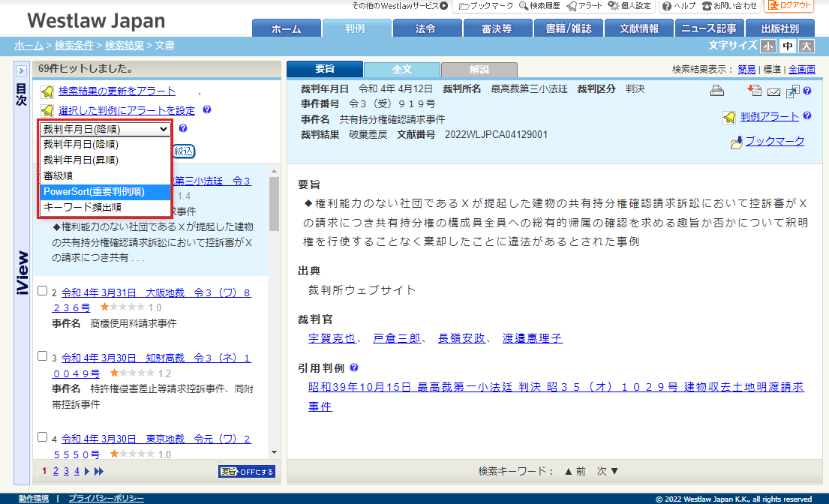Open 検索履歴 search history at top

(539, 6)
